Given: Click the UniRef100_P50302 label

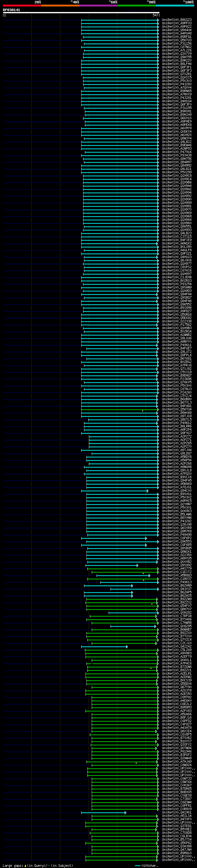Looking at the screenshot, I should pyautogui.click(x=177, y=497).
